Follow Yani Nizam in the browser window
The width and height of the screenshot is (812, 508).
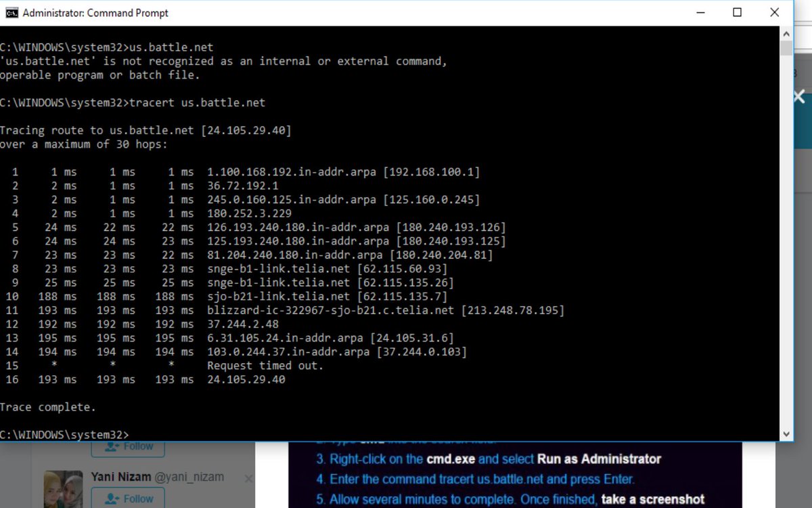click(127, 499)
